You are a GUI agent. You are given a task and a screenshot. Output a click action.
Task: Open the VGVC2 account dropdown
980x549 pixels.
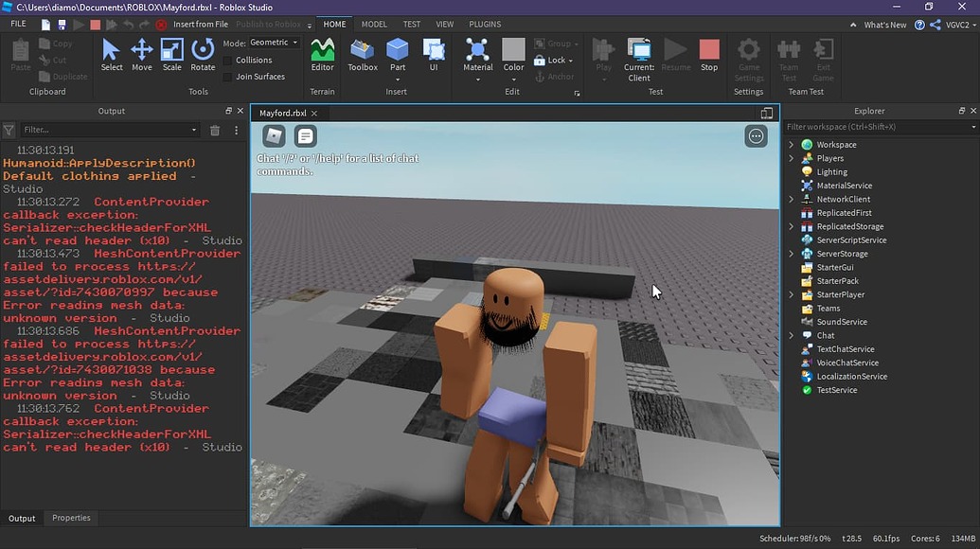pos(961,25)
